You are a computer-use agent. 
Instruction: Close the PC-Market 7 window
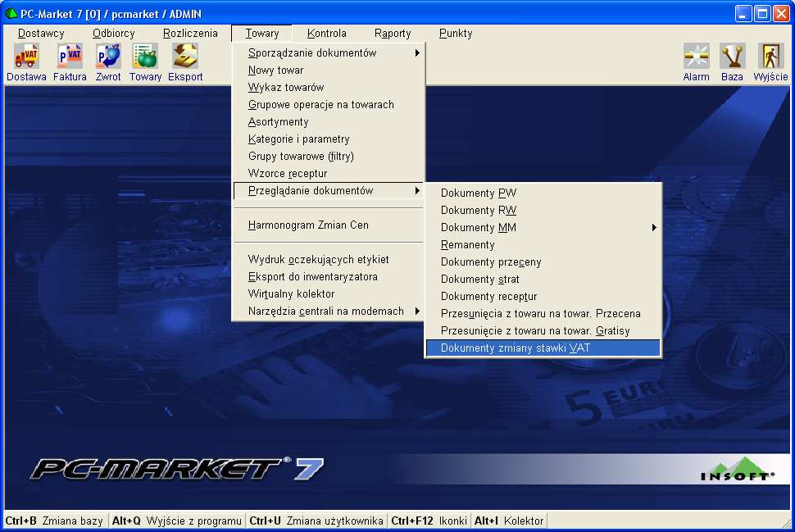pyautogui.click(x=781, y=14)
